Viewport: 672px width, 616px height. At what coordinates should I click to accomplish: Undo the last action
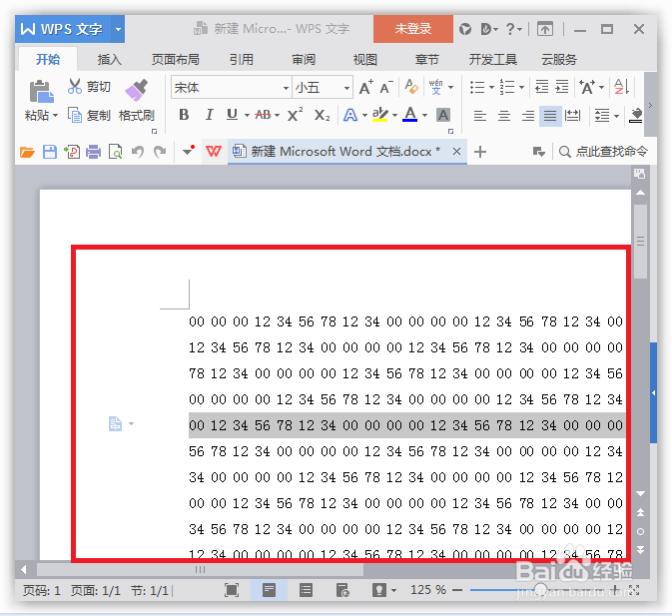(x=138, y=152)
